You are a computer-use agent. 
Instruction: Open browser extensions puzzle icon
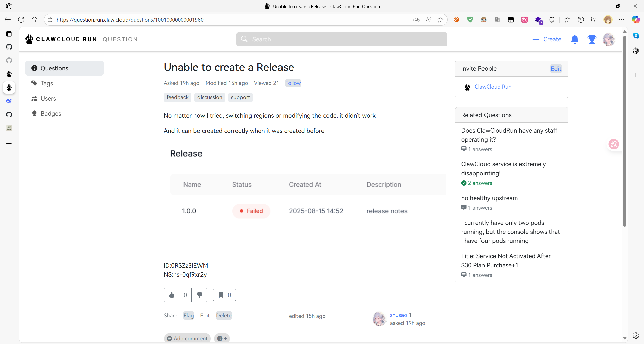click(552, 20)
